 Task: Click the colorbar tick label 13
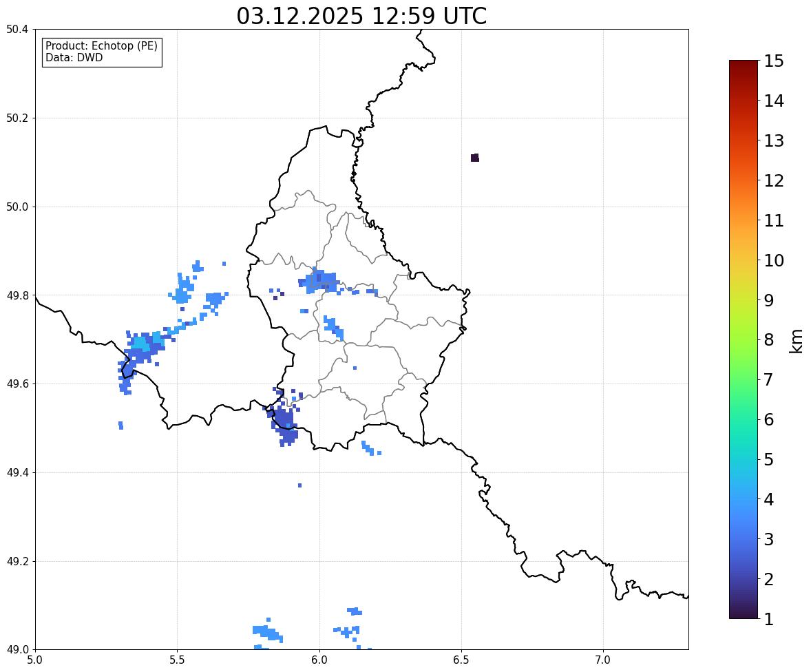[x=773, y=140]
